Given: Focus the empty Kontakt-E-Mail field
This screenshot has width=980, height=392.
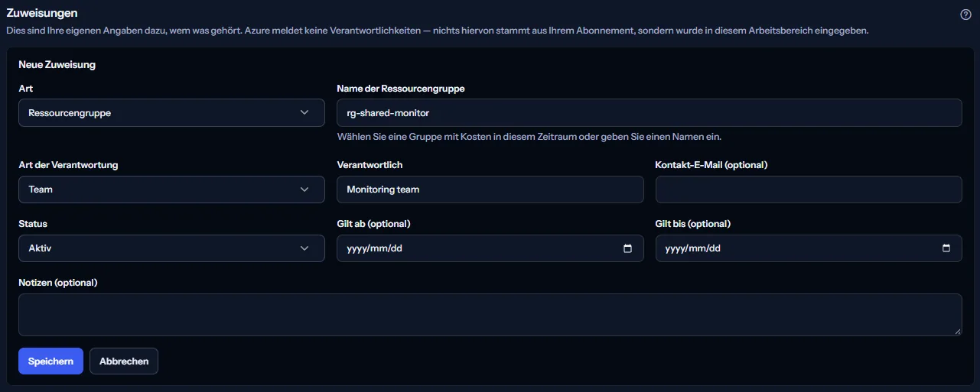Looking at the screenshot, I should 809,190.
